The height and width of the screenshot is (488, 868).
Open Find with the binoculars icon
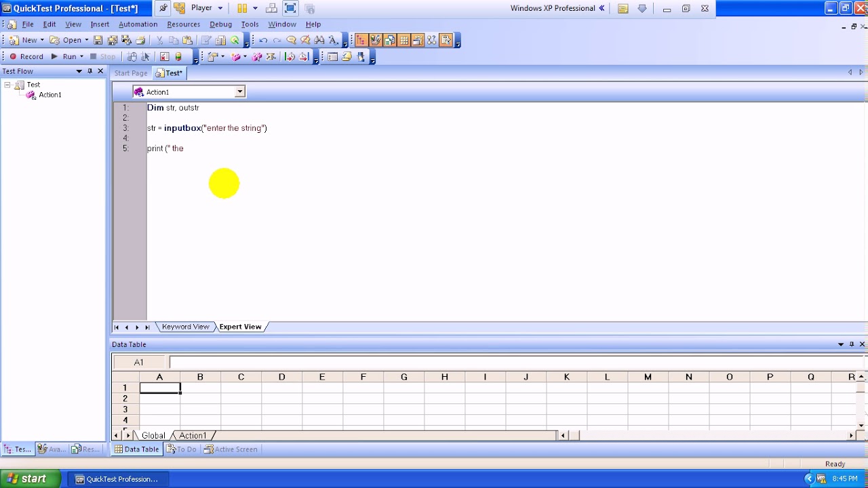(x=319, y=41)
